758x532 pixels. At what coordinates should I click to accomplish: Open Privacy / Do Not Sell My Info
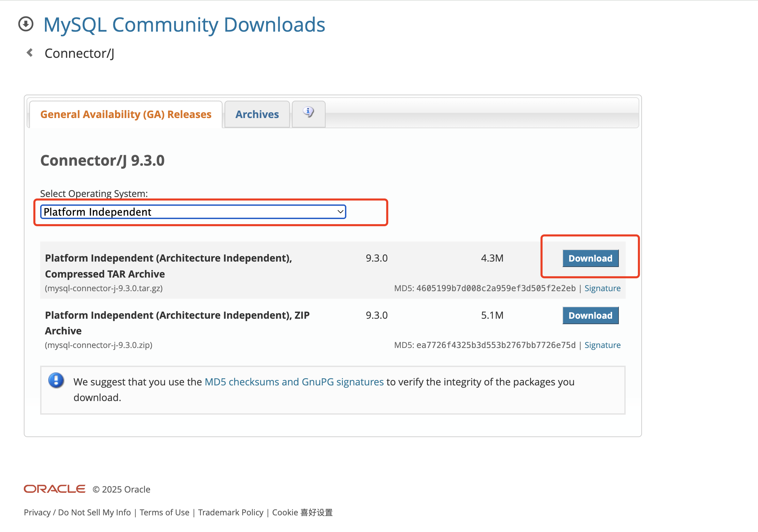coord(77,512)
